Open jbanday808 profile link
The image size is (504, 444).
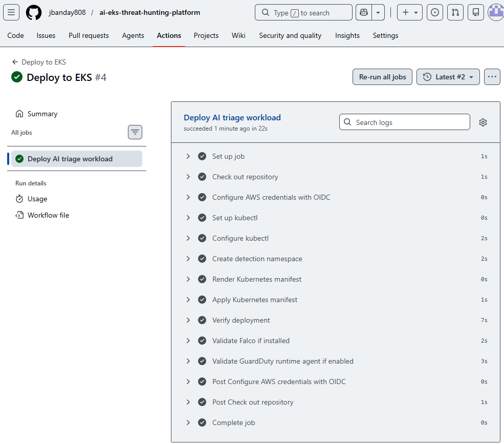pyautogui.click(x=67, y=13)
